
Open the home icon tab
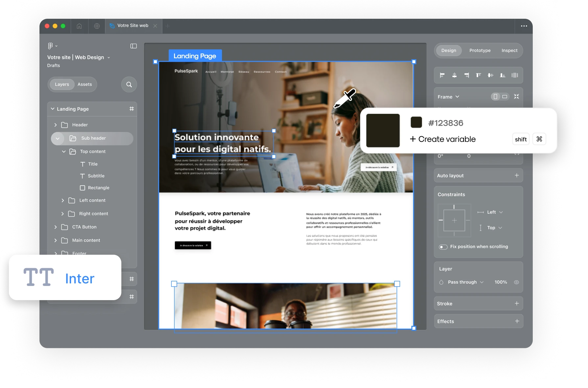click(x=79, y=26)
